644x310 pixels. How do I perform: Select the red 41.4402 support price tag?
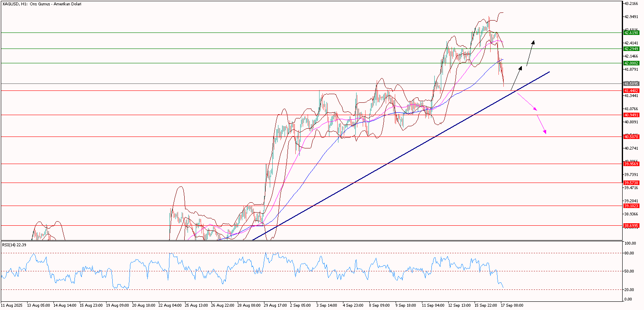tap(631, 90)
